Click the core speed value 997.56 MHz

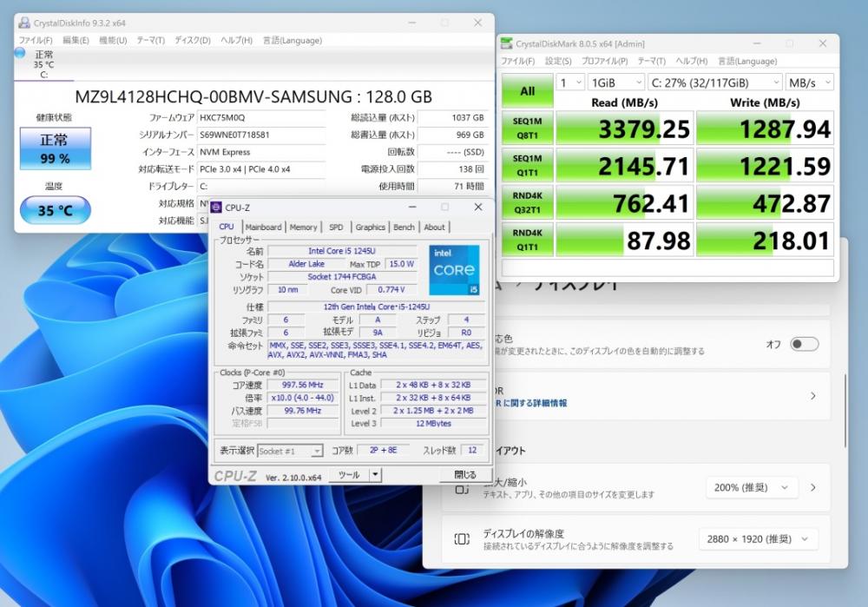pyautogui.click(x=303, y=385)
